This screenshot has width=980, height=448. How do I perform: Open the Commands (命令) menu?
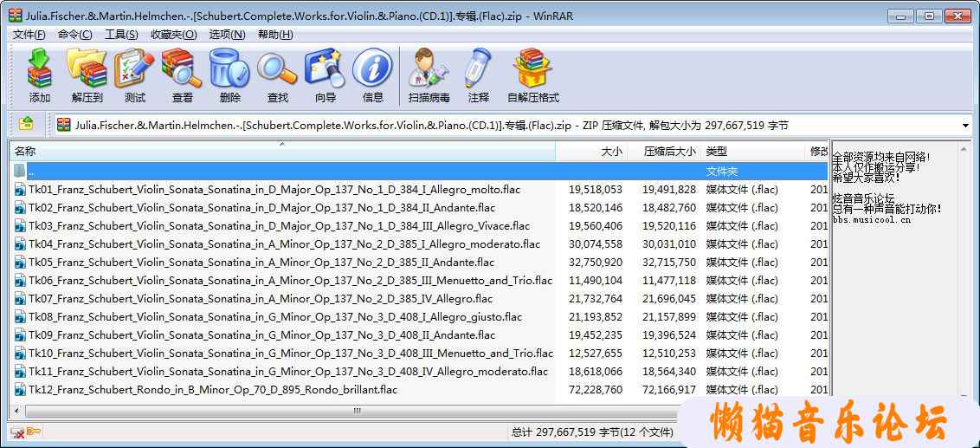point(75,35)
